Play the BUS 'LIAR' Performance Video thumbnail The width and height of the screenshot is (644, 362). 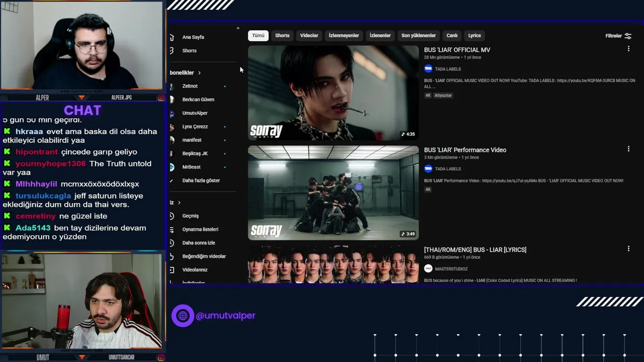[x=333, y=193]
